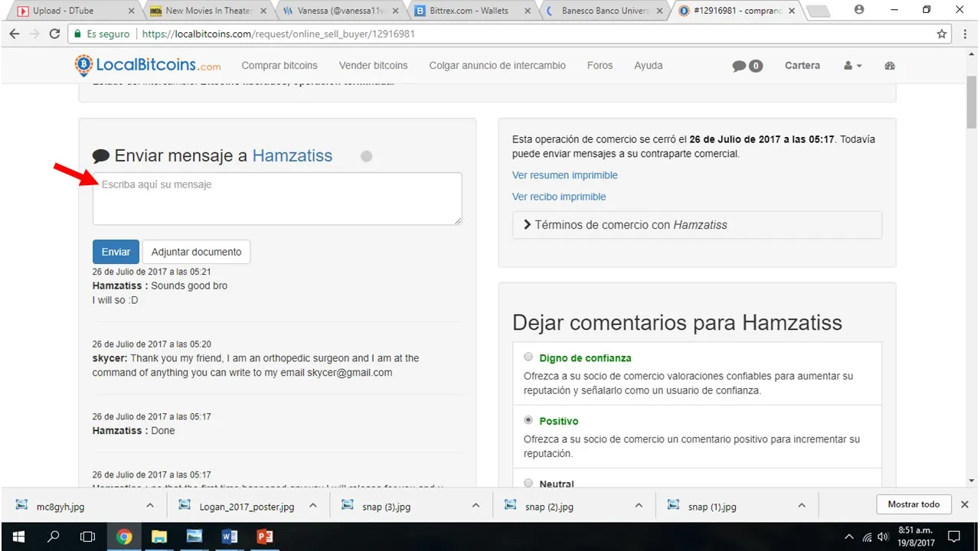
Task: Click the browser address bar URL
Action: pyautogui.click(x=279, y=34)
